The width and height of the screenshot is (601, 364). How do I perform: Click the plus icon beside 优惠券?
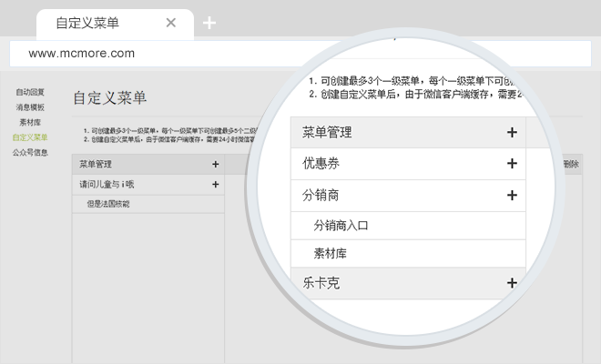(512, 164)
